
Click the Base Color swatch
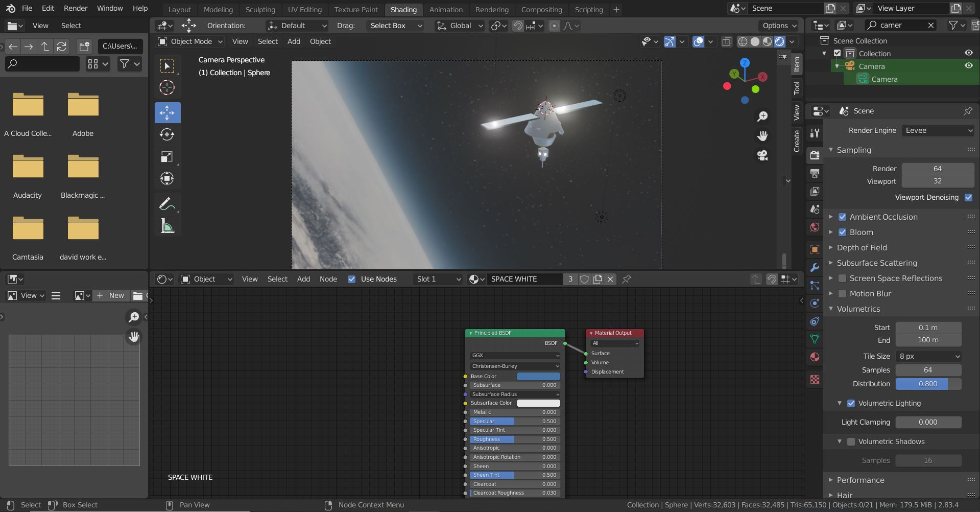(538, 377)
